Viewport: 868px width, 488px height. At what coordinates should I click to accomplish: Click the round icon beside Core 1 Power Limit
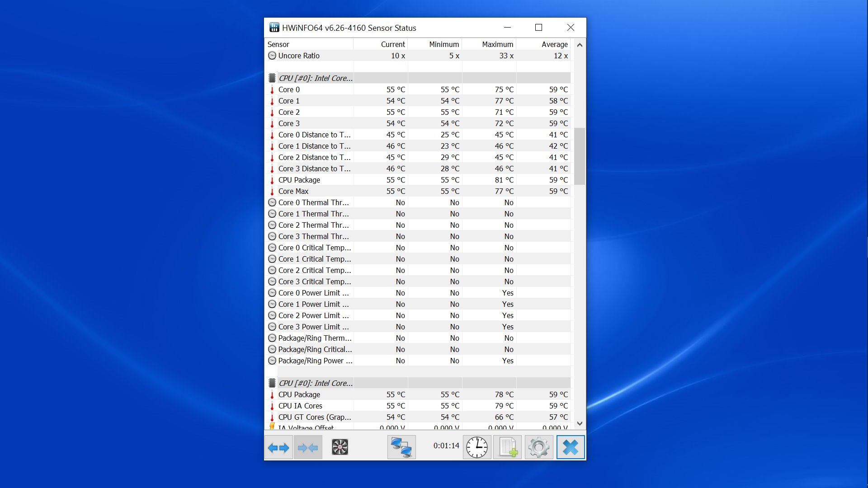272,304
